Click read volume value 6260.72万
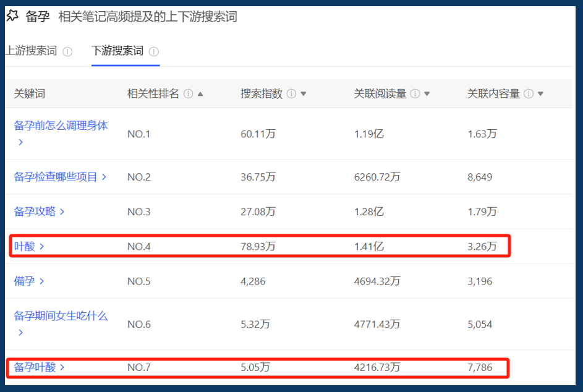 point(377,177)
